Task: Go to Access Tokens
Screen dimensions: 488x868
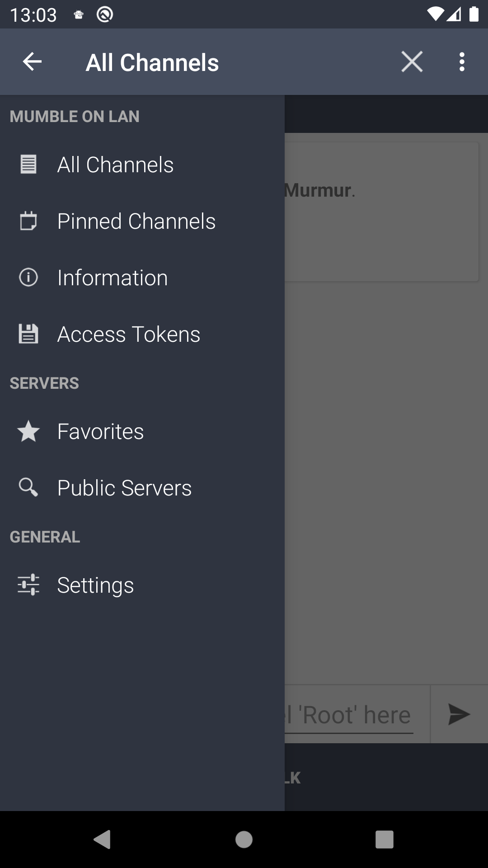Action: click(x=129, y=334)
